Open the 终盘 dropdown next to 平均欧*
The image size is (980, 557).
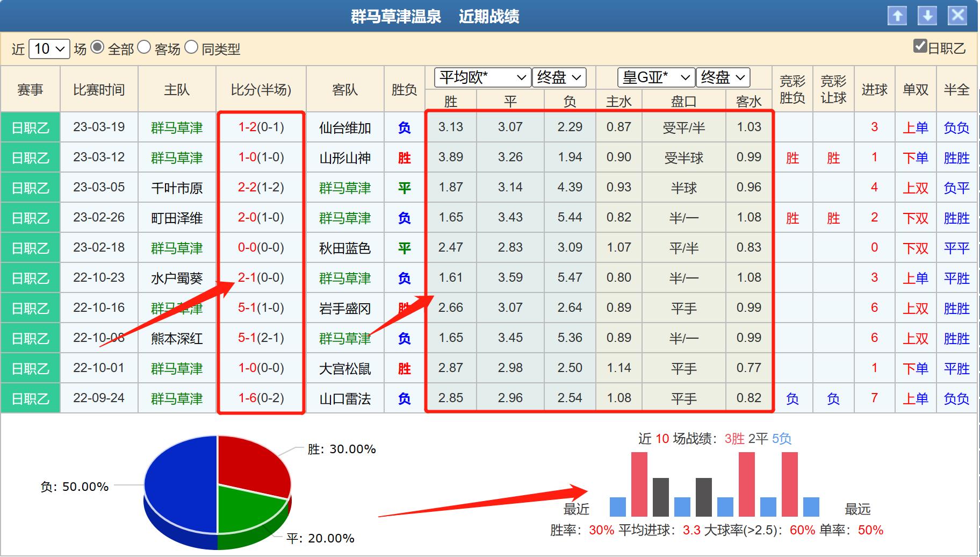(x=559, y=77)
